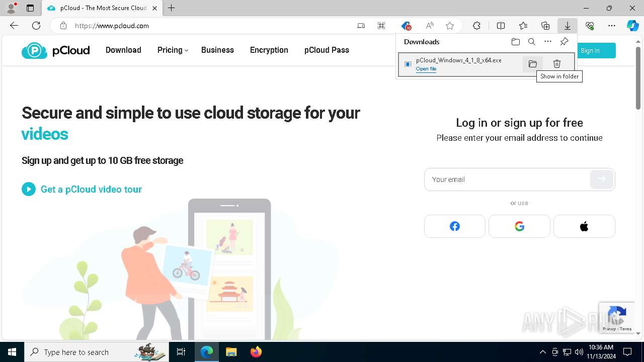Play the pCloud video tour
The width and height of the screenshot is (644, 362).
pos(29,189)
